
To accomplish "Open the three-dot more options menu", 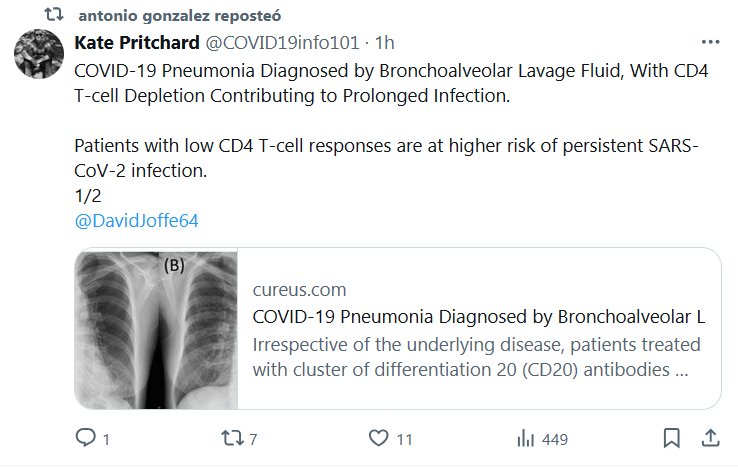I will tap(709, 43).
